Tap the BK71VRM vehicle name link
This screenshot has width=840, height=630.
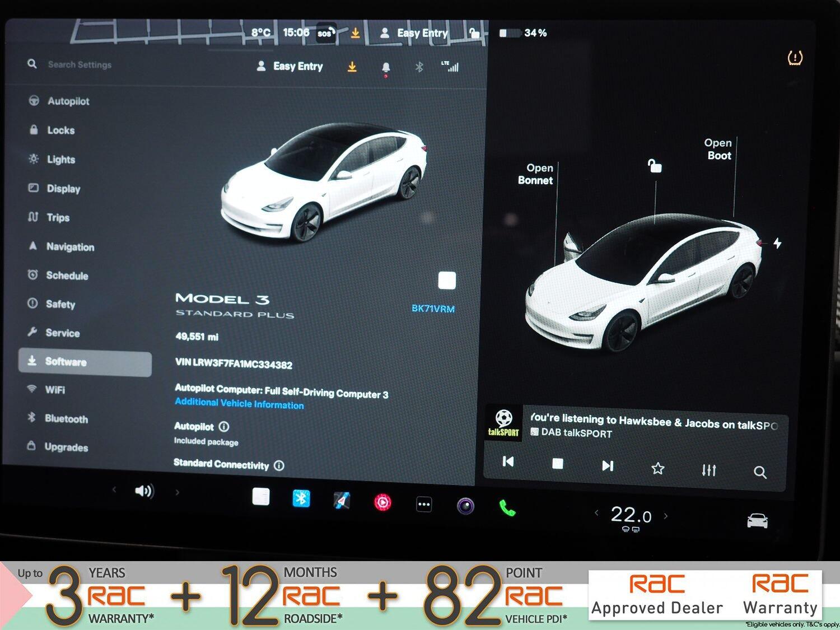433,309
